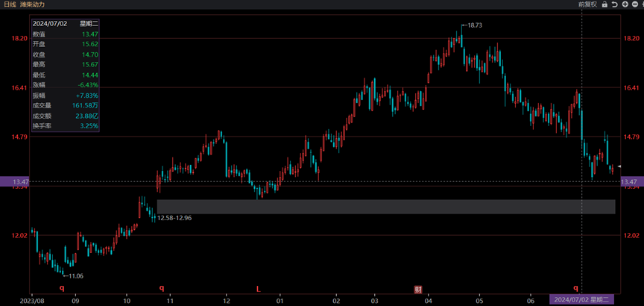This screenshot has width=644, height=306.
Task: Click the 18.20 label on left axis
Action: coord(19,38)
